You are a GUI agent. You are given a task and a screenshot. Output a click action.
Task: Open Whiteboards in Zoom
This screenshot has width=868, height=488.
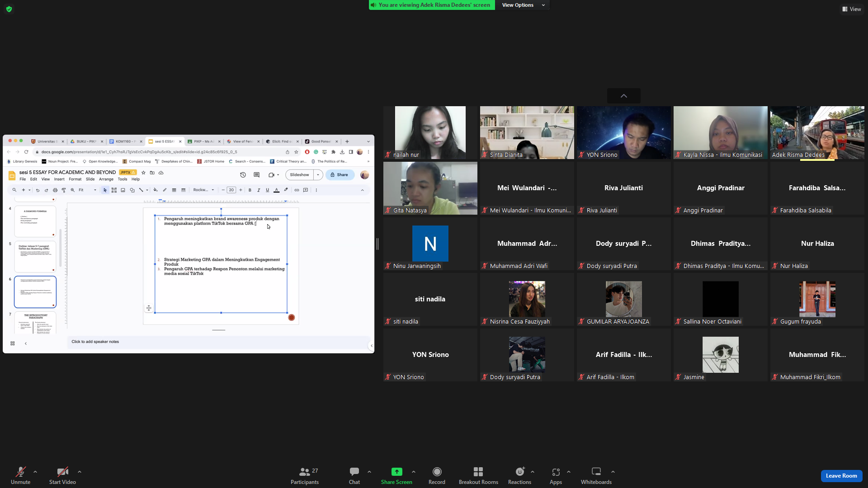(596, 475)
